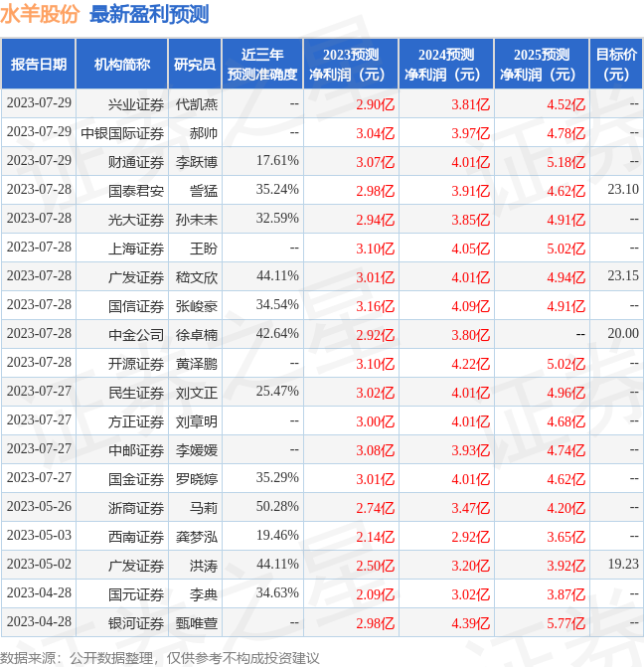644x667 pixels.
Task: Click analyst name 龚梦泓
Action: [197, 537]
